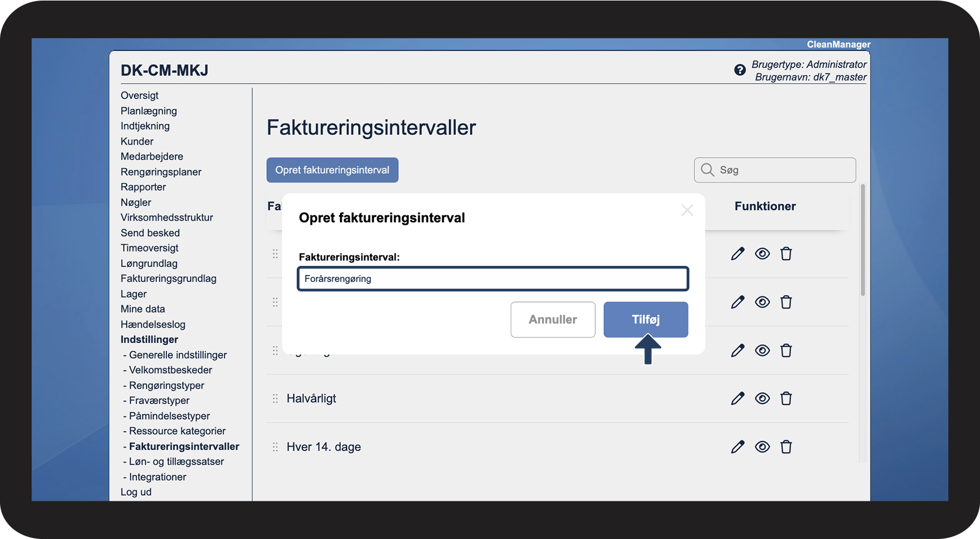Screen dimensions: 980x539
Task: Go to Planlægning in the sidebar
Action: 149,111
